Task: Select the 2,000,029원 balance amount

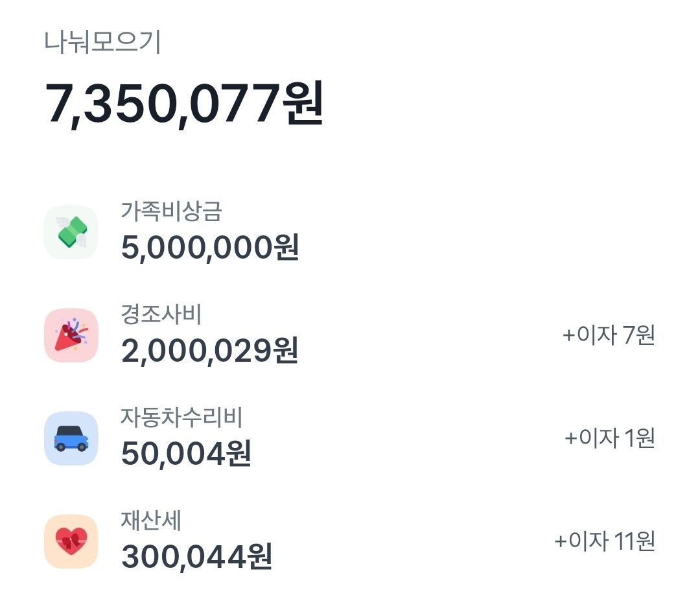Action: 210,351
